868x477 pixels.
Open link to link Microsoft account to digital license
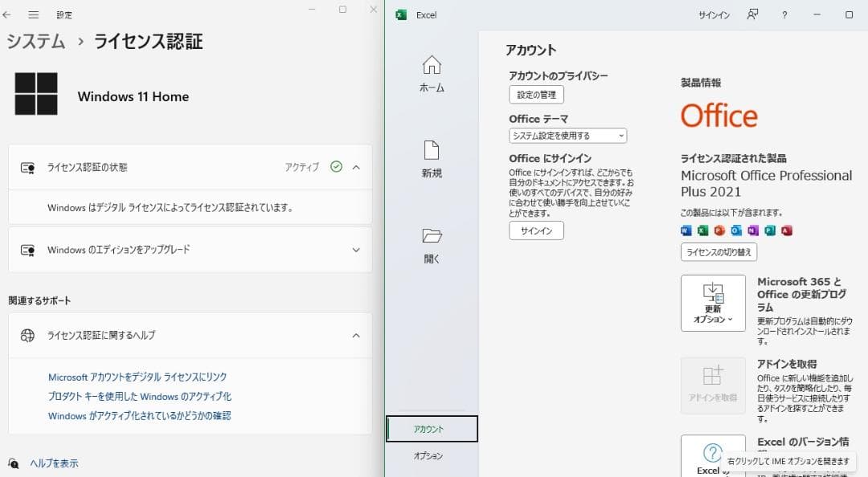pyautogui.click(x=137, y=377)
